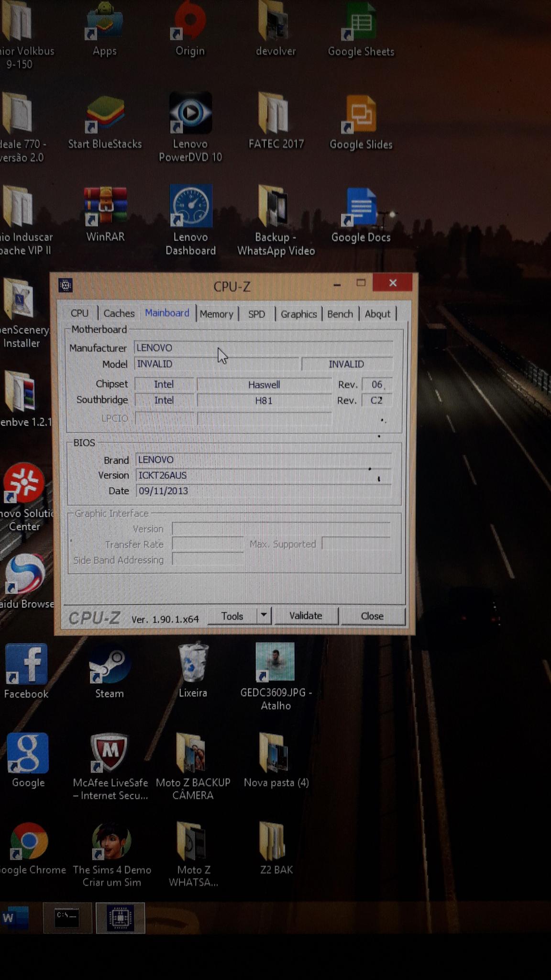The image size is (551, 980).
Task: Click the Close button in CPU-Z
Action: point(372,616)
